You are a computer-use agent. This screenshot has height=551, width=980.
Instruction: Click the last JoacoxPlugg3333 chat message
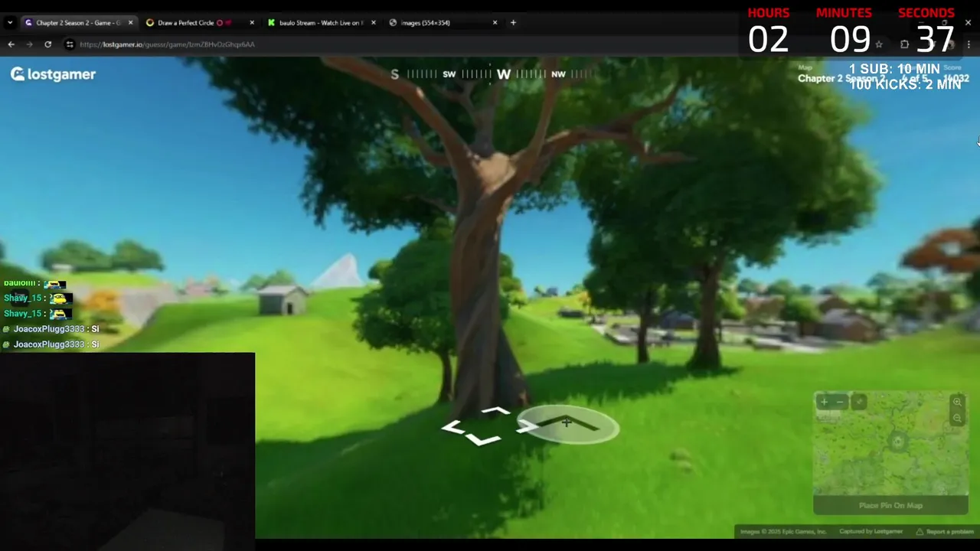click(51, 344)
